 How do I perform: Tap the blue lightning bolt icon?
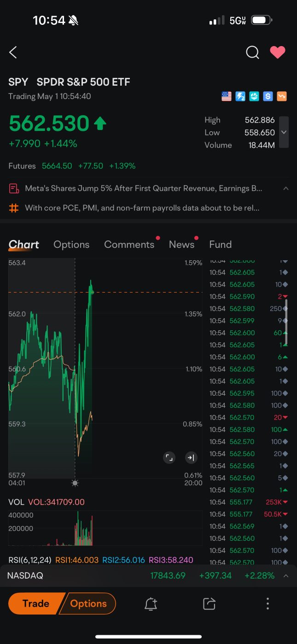[x=240, y=96]
